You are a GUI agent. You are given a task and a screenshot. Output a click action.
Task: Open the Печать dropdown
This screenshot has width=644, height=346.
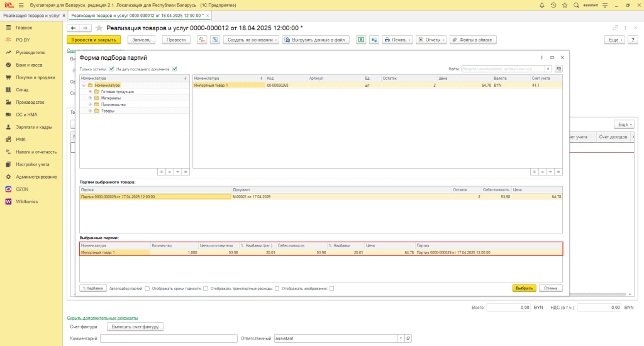coord(397,40)
